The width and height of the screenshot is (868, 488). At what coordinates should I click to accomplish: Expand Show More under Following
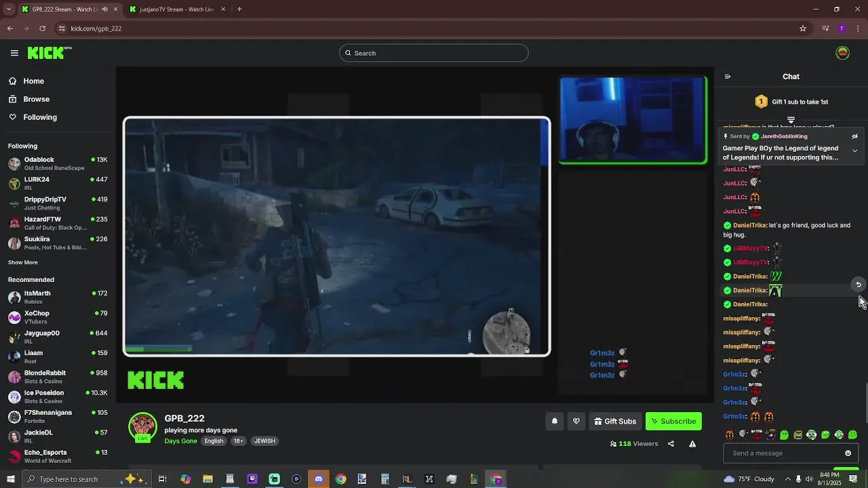[23, 262]
